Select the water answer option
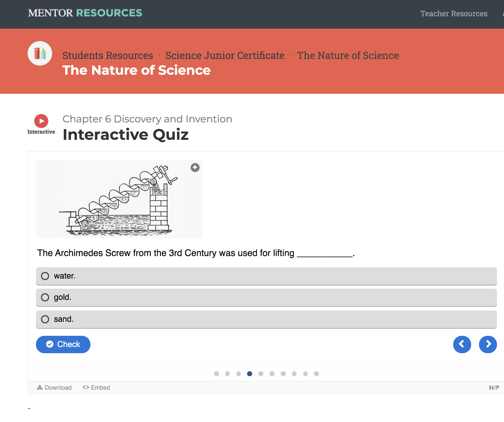Image resolution: width=504 pixels, height=422 pixels. (x=266, y=276)
